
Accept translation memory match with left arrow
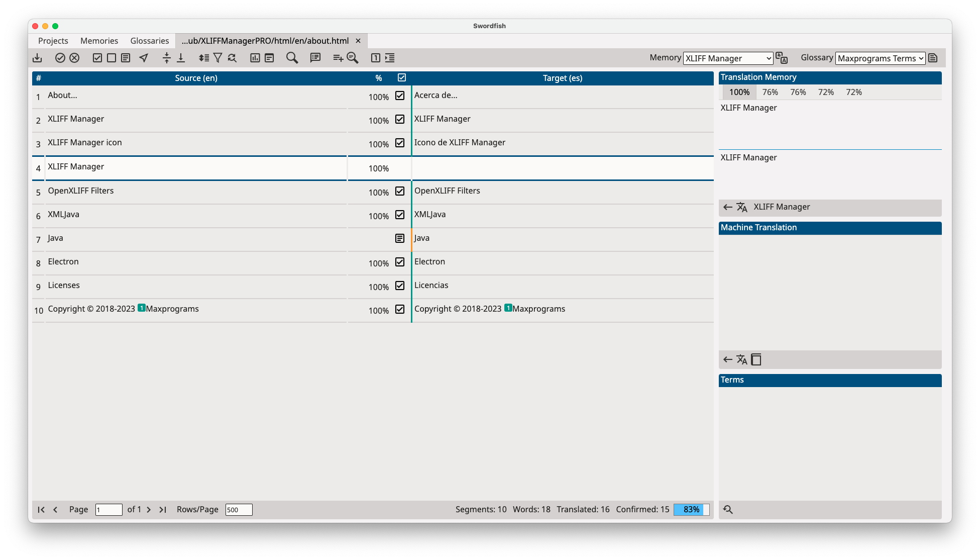(727, 207)
